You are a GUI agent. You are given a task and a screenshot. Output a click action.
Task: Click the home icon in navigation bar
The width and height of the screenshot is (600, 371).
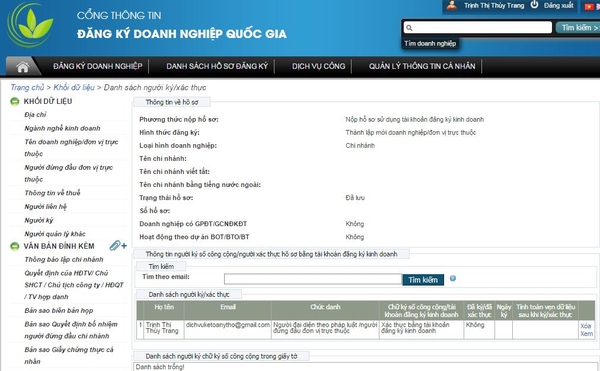pyautogui.click(x=23, y=67)
